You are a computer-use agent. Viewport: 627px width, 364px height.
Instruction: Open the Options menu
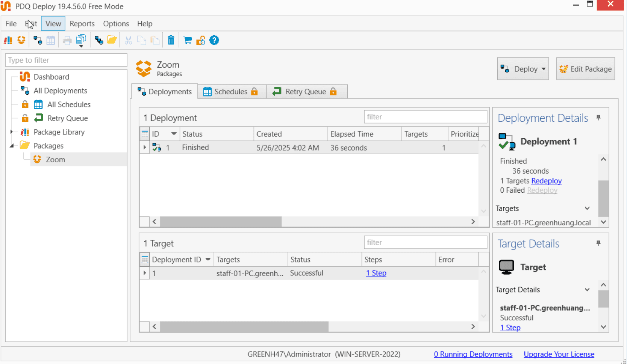[x=116, y=24]
